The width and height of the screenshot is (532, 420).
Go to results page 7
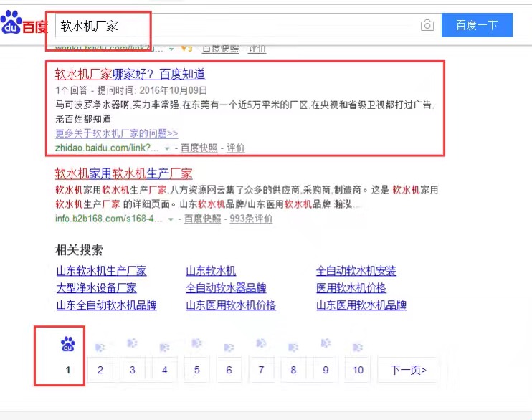pos(261,370)
